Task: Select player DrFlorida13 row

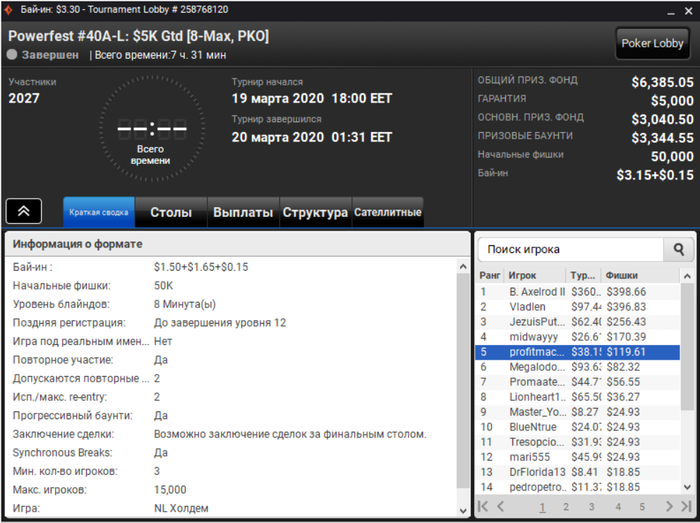Action: pos(578,472)
